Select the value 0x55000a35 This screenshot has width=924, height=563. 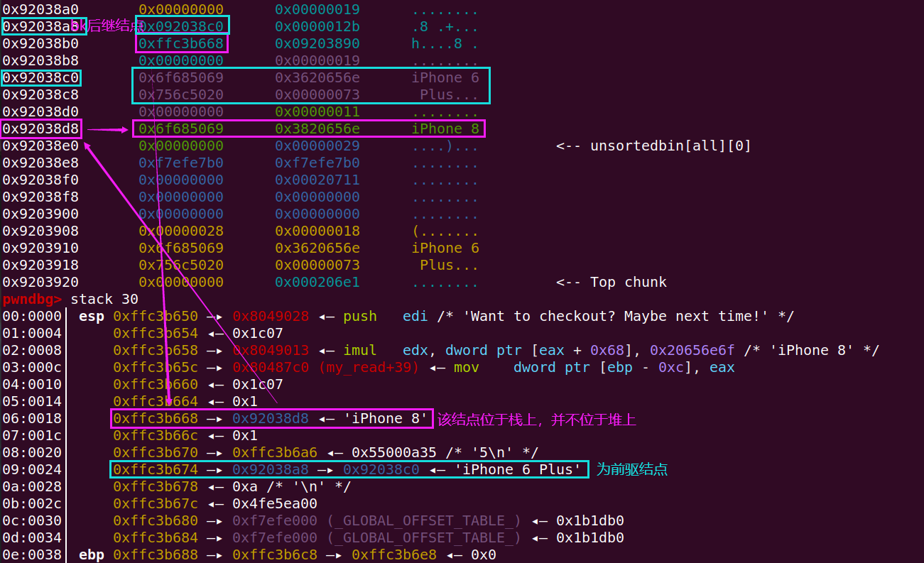click(394, 453)
